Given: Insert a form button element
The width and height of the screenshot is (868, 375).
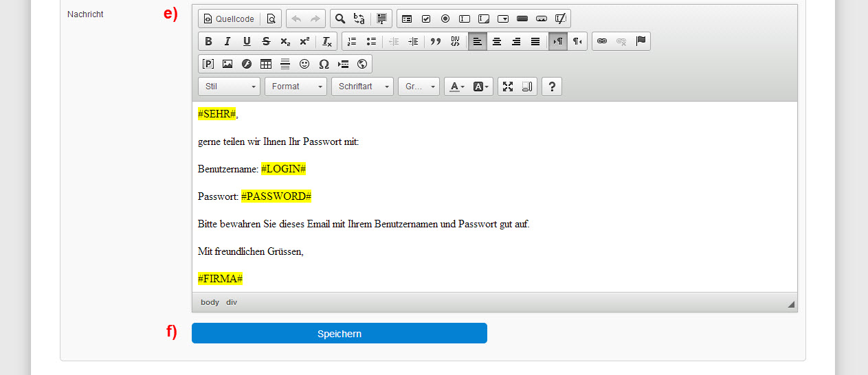Looking at the screenshot, I should coord(522,19).
